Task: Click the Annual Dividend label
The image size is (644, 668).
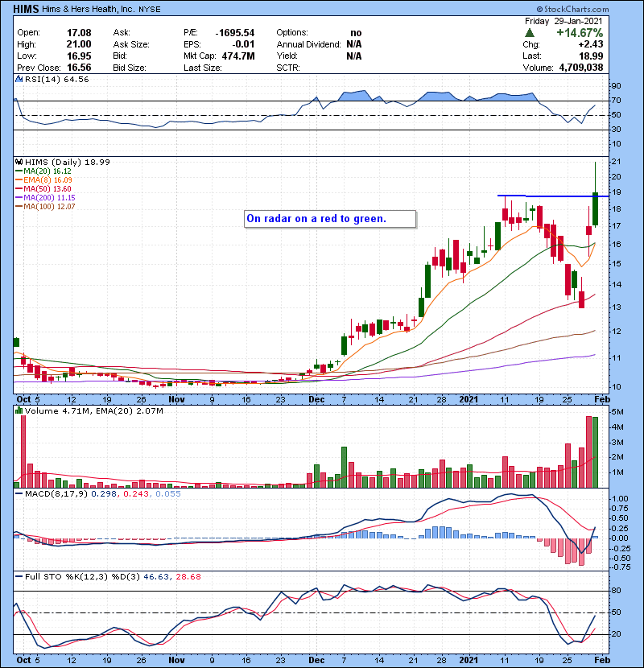Action: point(308,44)
